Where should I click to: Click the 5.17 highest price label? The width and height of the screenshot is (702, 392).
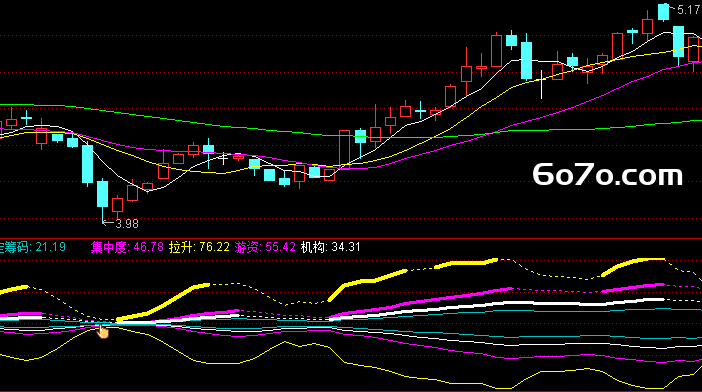[x=689, y=10]
